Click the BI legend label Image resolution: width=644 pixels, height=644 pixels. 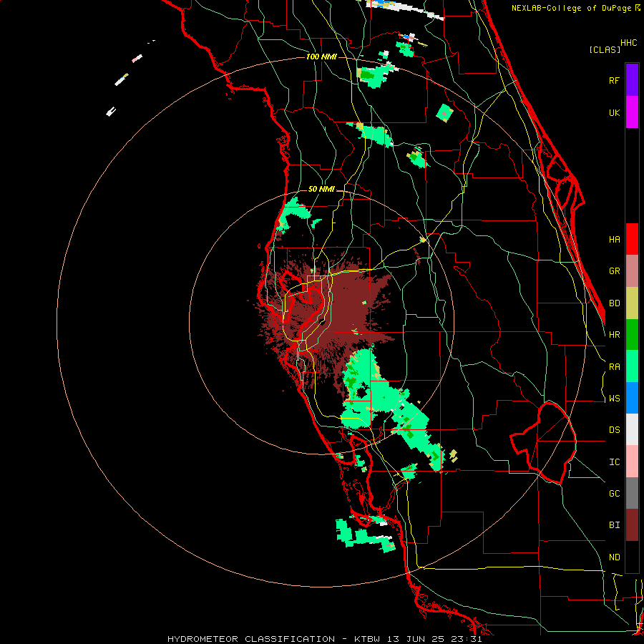pyautogui.click(x=614, y=525)
